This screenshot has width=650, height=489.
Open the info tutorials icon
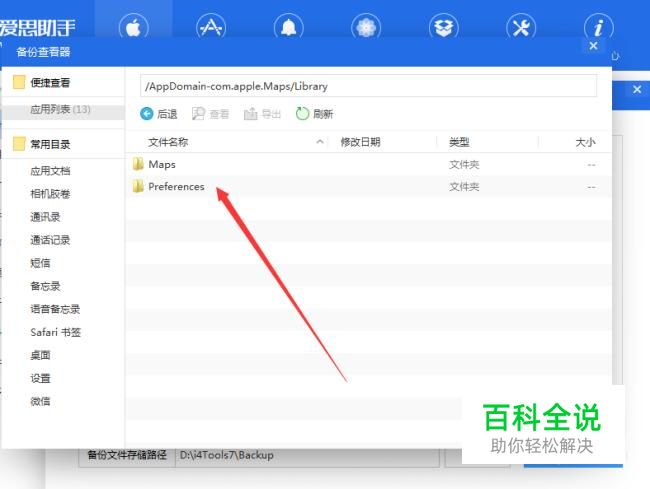click(599, 27)
